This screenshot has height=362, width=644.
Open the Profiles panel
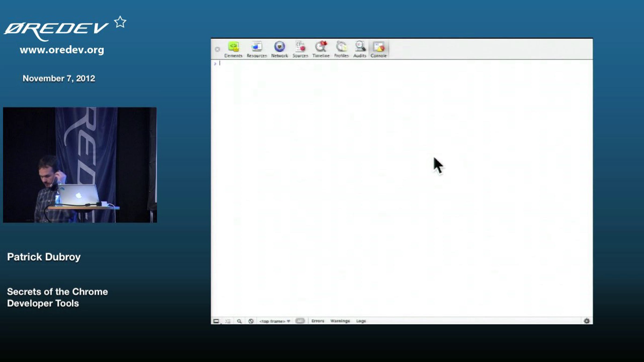[x=341, y=50]
